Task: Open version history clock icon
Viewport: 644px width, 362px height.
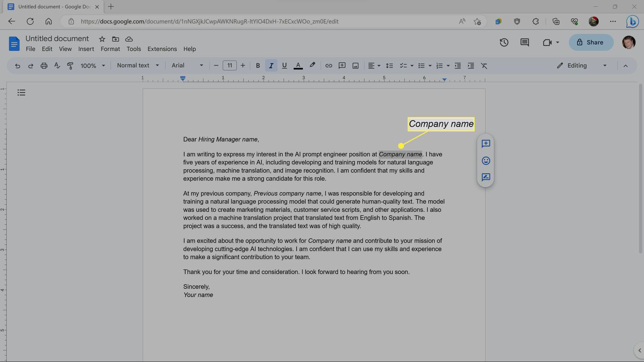Action: coord(504,42)
